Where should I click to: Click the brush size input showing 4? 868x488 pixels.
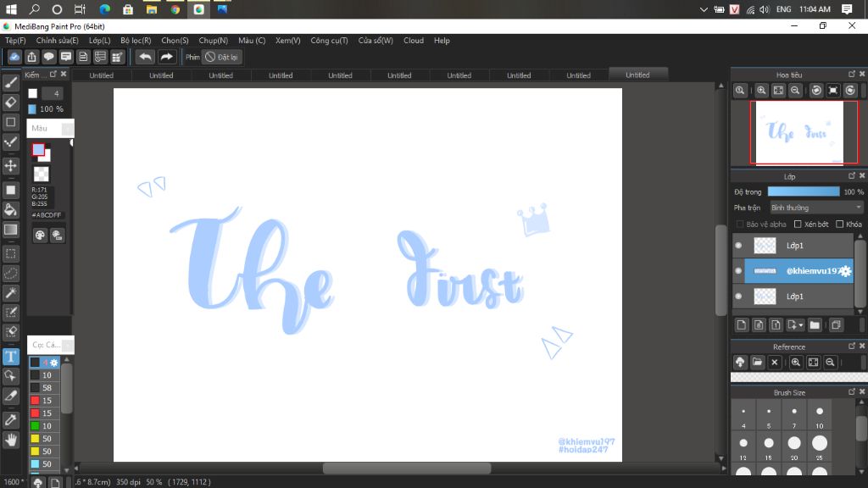(53, 93)
